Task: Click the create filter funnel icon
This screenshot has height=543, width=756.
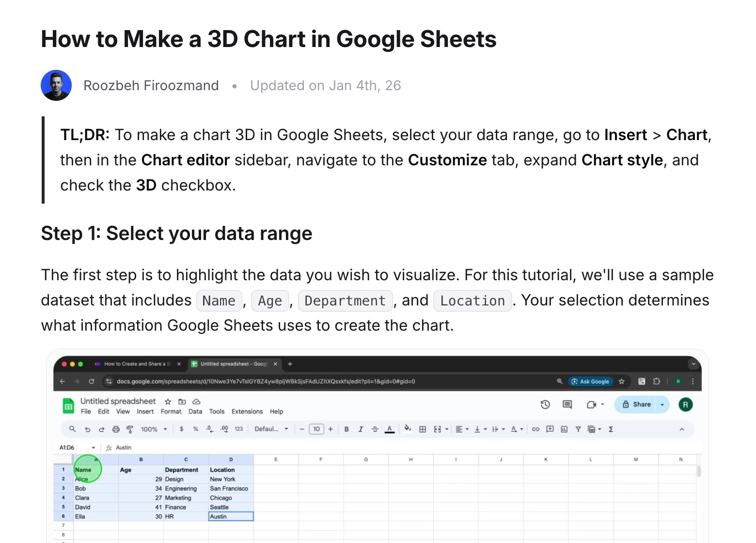Action: (x=578, y=429)
